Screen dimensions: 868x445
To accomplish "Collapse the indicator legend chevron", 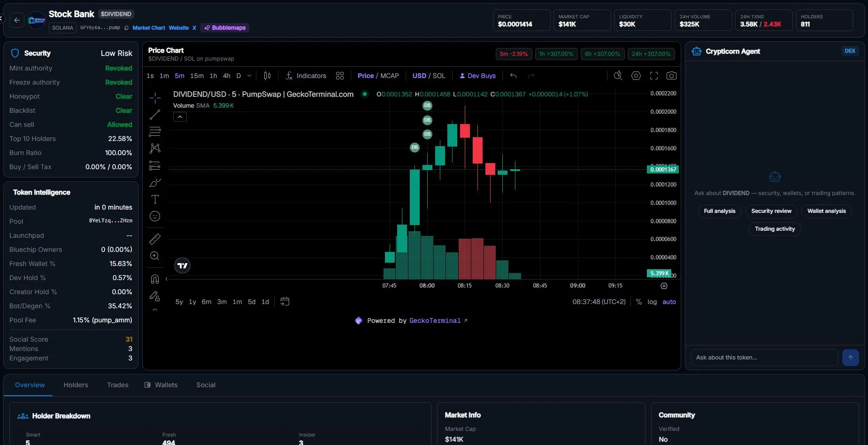I will 180,117.
